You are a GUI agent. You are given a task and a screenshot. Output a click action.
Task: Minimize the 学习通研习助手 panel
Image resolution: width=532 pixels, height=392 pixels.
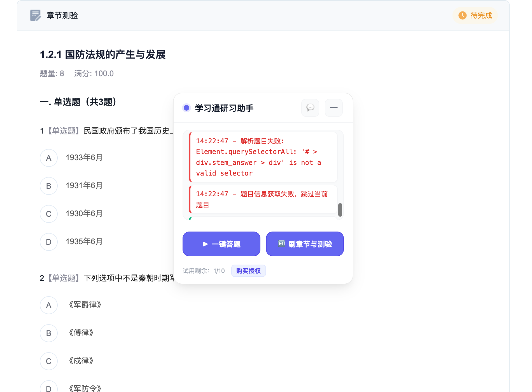[333, 108]
